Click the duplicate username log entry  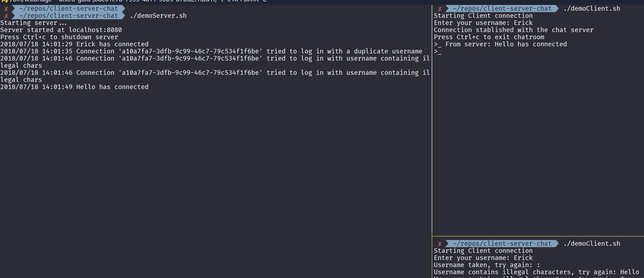point(211,52)
